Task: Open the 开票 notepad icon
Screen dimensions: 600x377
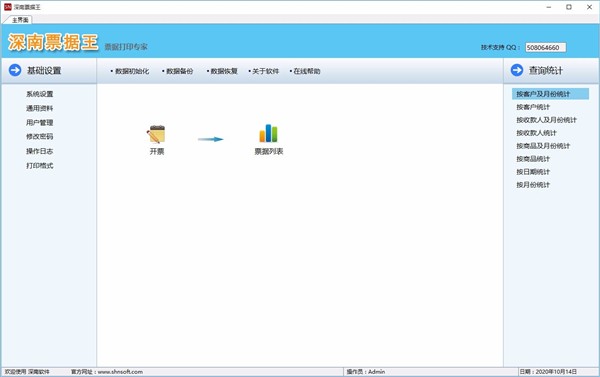Action: point(156,134)
